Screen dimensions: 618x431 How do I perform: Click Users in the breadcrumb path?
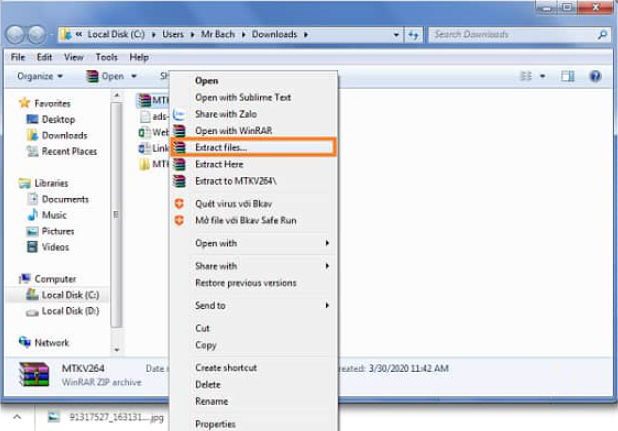(x=173, y=35)
